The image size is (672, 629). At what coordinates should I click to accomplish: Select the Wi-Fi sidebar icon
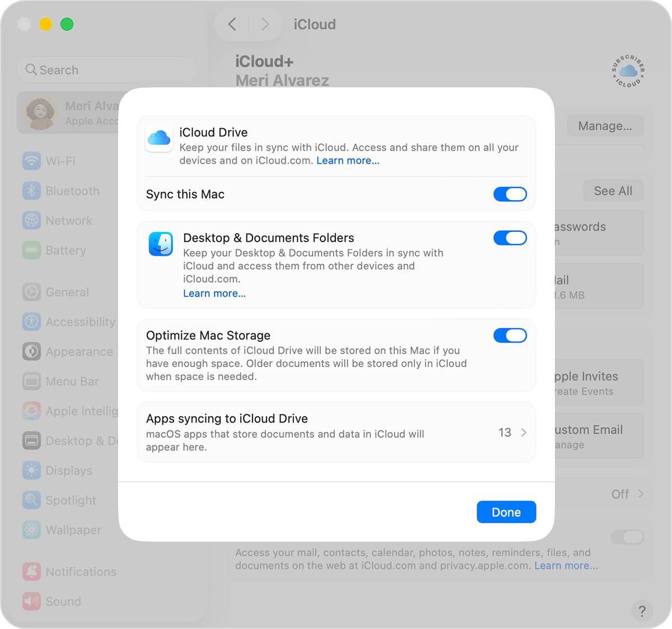pos(32,161)
